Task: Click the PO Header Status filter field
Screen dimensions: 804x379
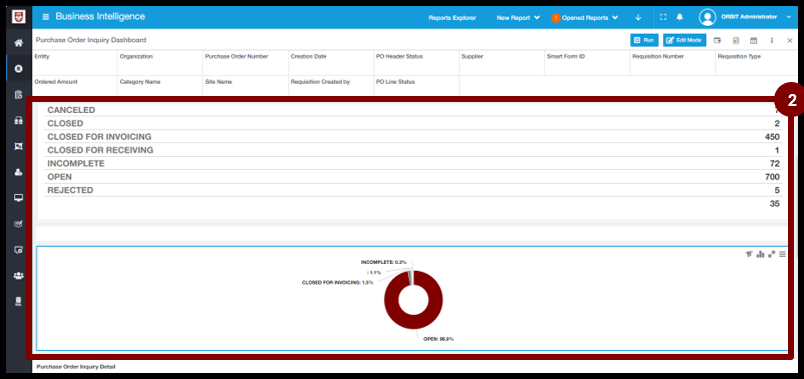Action: pos(416,63)
